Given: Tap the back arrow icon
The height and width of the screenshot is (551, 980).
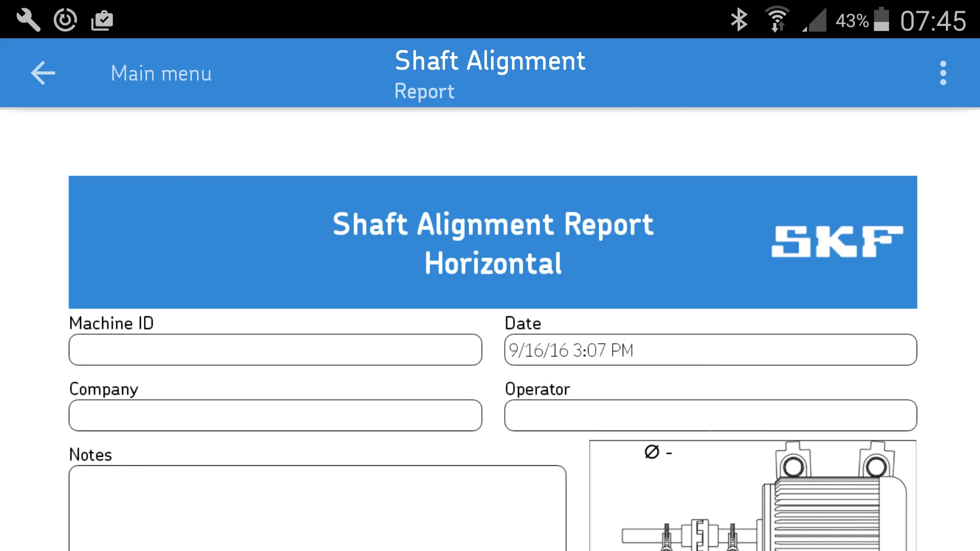Looking at the screenshot, I should coord(43,73).
